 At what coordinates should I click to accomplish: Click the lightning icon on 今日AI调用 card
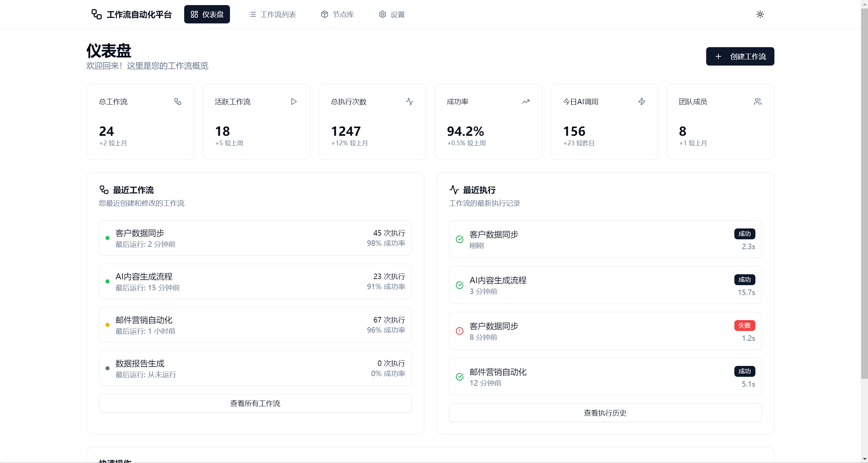(x=642, y=101)
